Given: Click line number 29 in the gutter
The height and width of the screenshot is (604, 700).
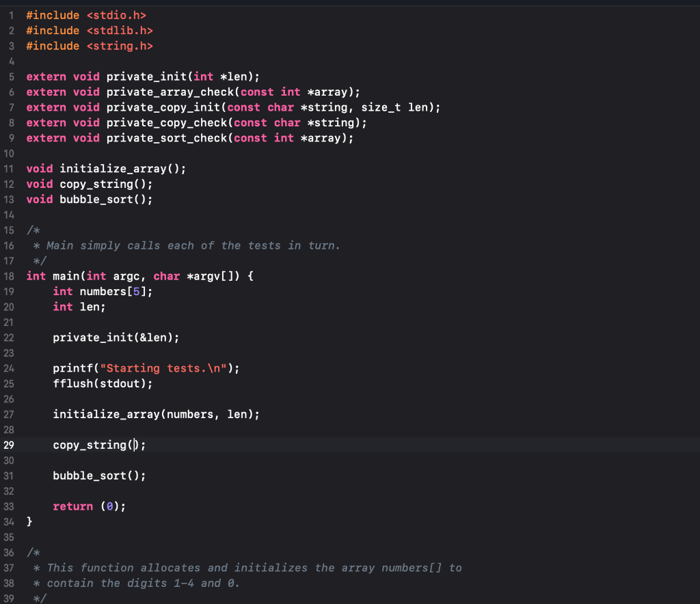Looking at the screenshot, I should pos(9,445).
